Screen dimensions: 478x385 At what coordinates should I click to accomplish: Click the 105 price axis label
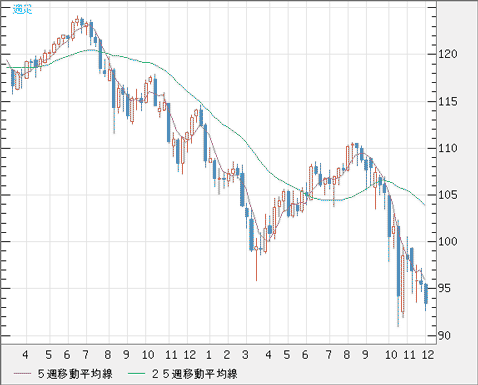coord(448,195)
